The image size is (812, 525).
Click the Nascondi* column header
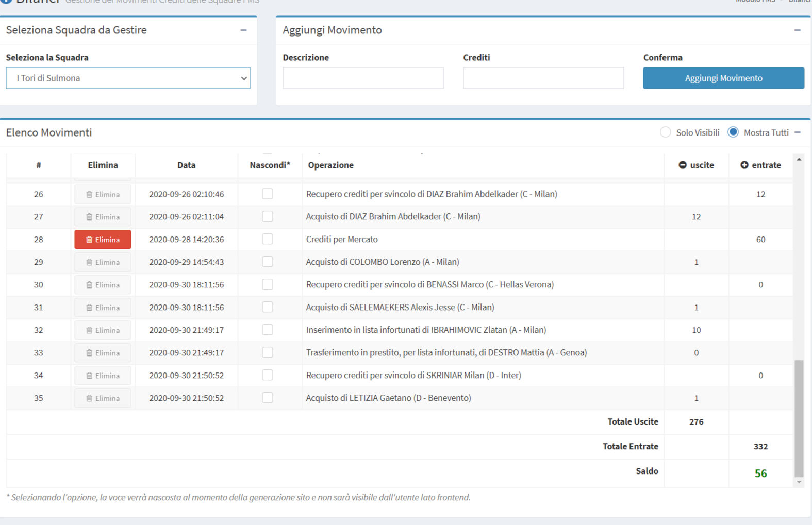click(x=270, y=165)
